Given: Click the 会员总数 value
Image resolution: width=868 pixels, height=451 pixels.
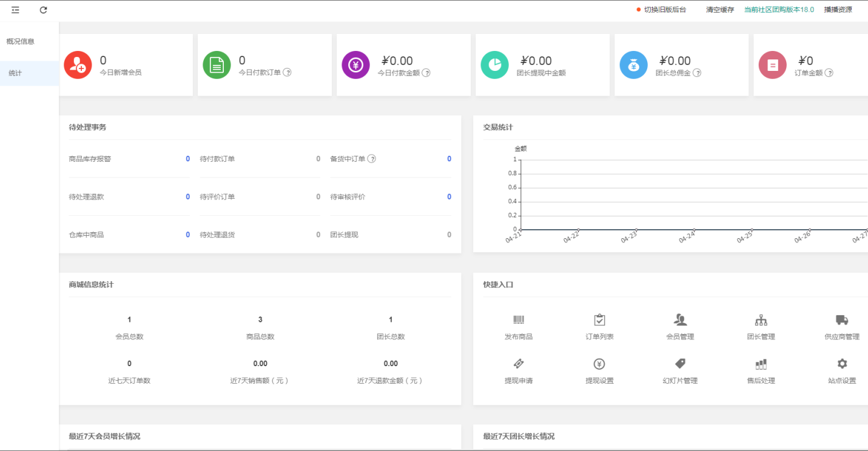Looking at the screenshot, I should [129, 319].
